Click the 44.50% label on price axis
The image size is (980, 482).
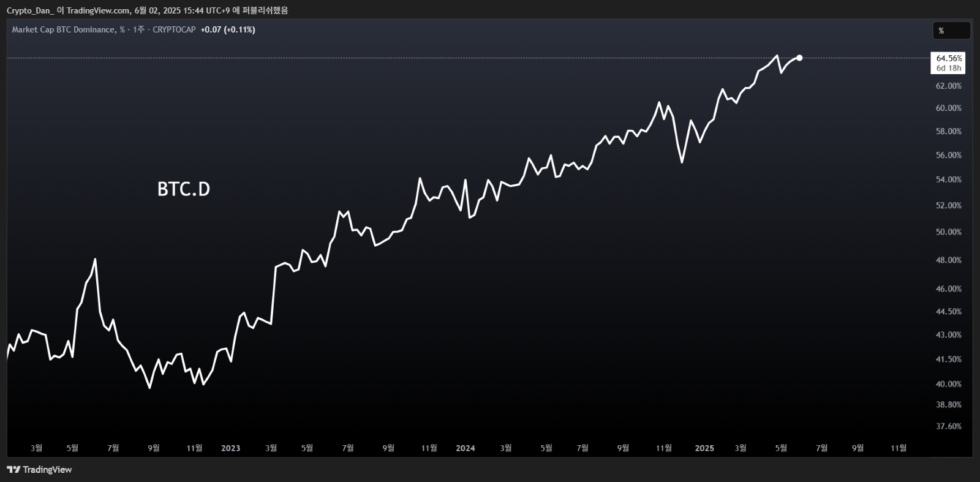(948, 311)
